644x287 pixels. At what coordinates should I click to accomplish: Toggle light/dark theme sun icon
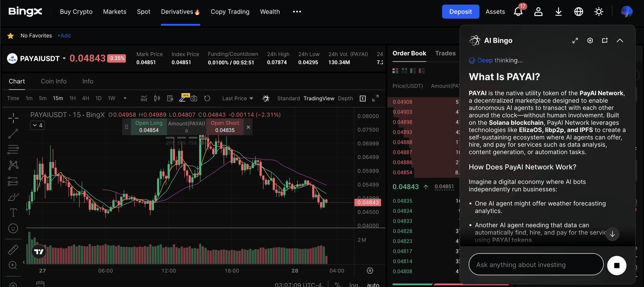[599, 12]
